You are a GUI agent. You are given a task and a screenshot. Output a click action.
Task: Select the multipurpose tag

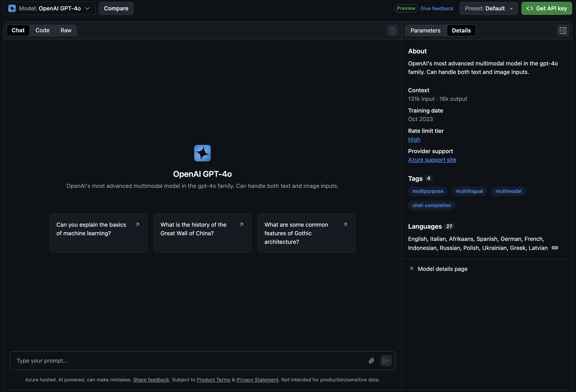tap(428, 191)
